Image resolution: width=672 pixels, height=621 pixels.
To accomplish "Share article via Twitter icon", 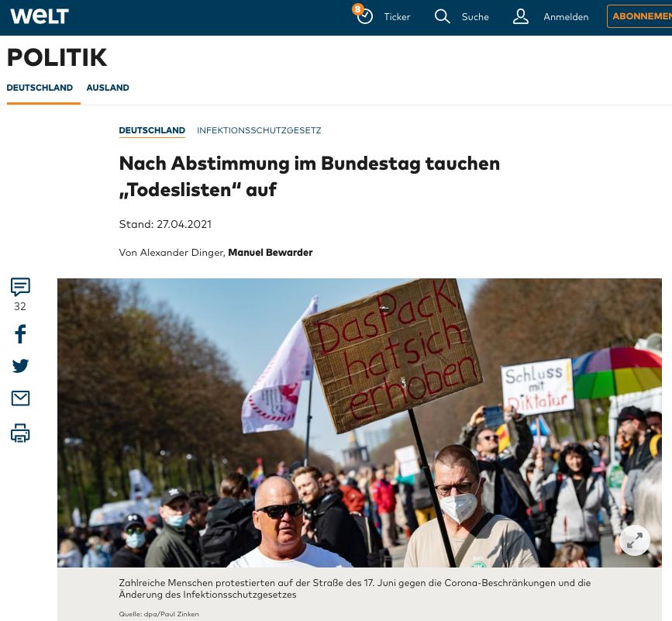I will point(20,366).
